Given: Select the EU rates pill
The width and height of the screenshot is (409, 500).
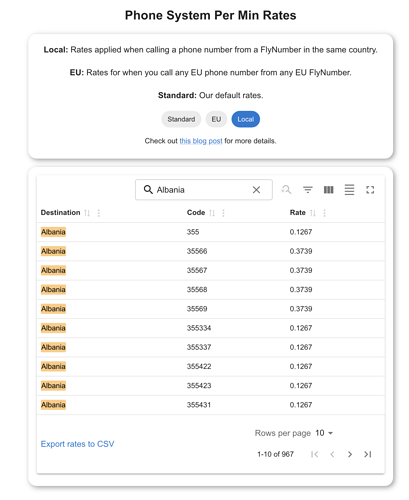Looking at the screenshot, I should [216, 119].
